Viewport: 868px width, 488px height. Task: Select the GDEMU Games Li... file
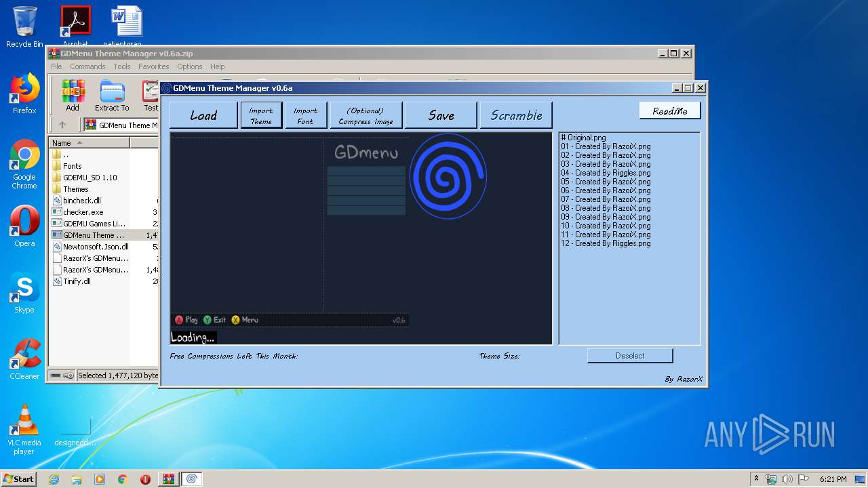point(89,224)
